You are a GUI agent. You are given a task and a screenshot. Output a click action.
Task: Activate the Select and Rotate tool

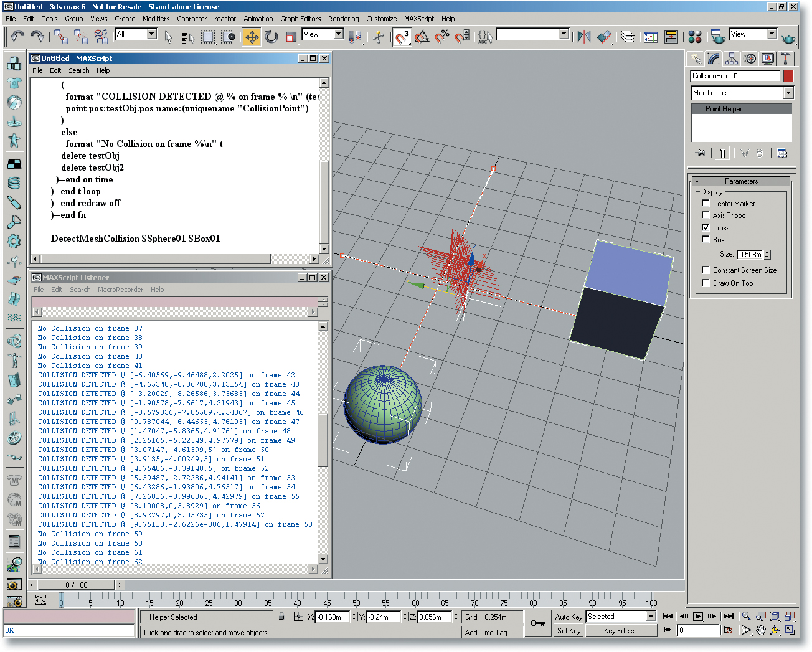[271, 37]
